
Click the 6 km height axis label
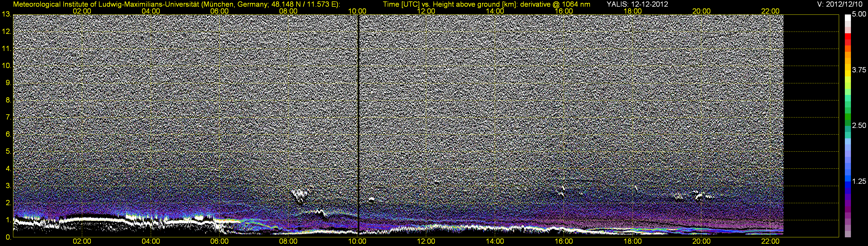coord(8,135)
